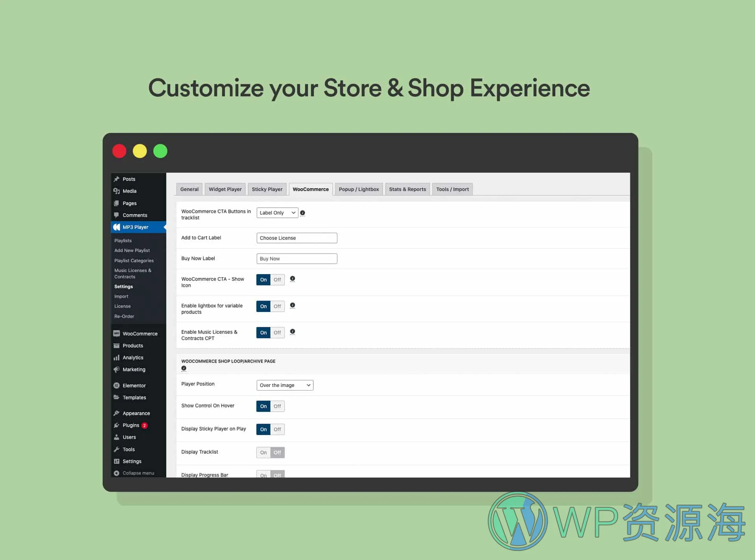Click Music Licenses & Contracts menu item
The image size is (755, 560).
click(133, 273)
